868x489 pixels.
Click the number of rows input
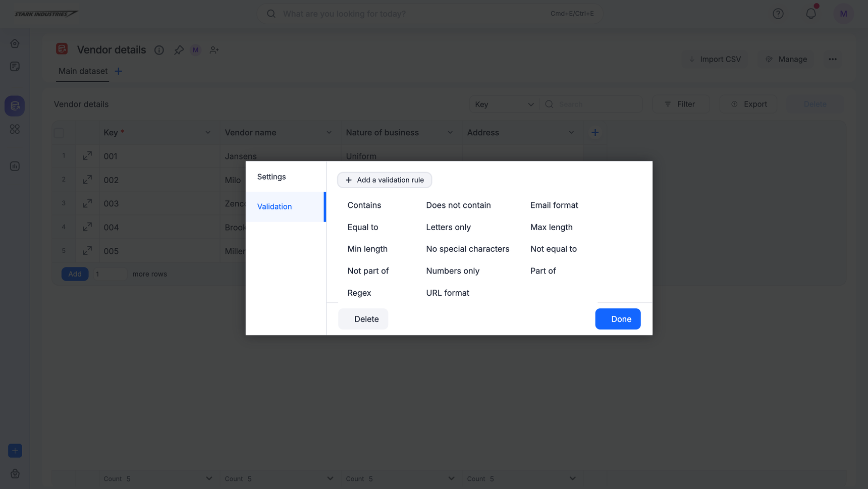tap(110, 274)
